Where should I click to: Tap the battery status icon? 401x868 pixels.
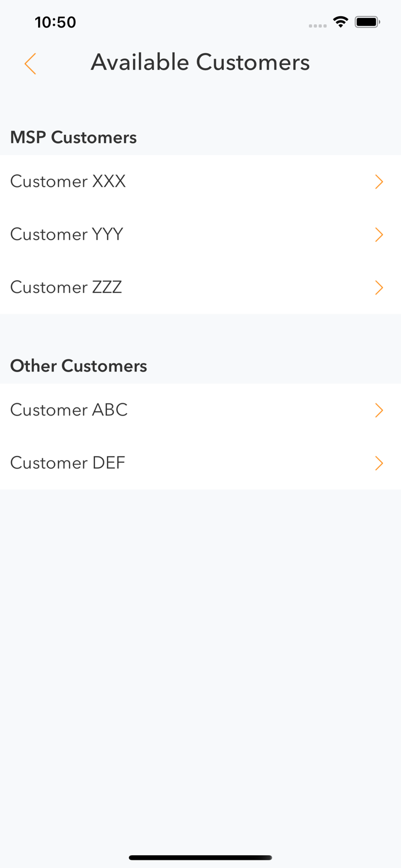pyautogui.click(x=367, y=21)
